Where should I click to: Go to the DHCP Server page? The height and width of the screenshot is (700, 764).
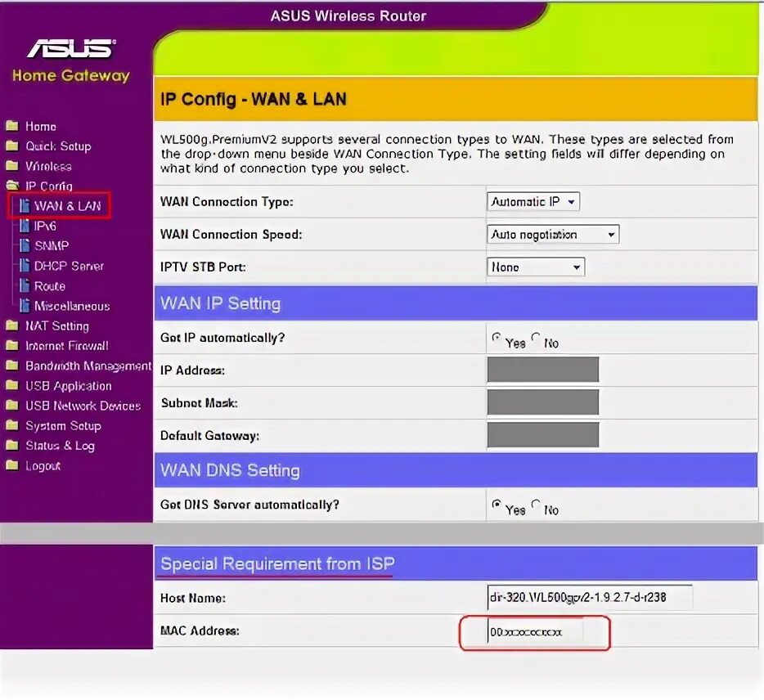[x=69, y=266]
